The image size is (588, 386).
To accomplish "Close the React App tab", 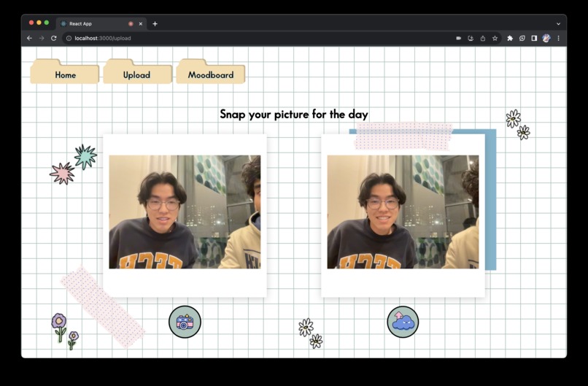I will tap(141, 23).
